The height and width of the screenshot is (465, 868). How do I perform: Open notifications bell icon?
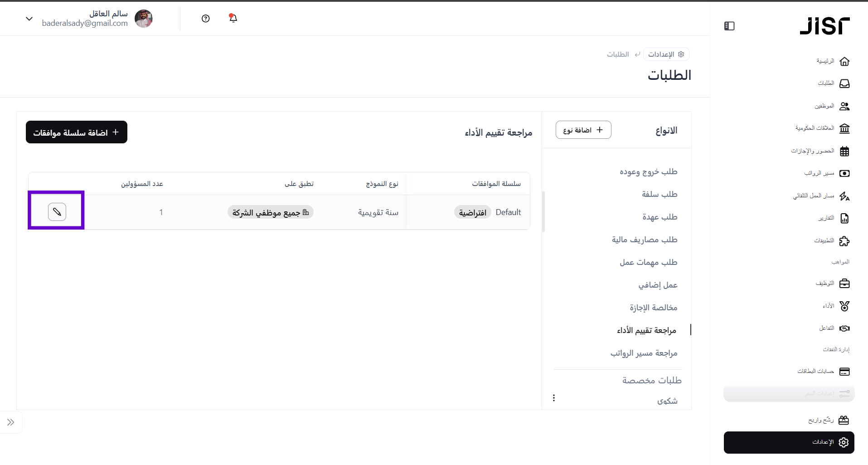(233, 18)
